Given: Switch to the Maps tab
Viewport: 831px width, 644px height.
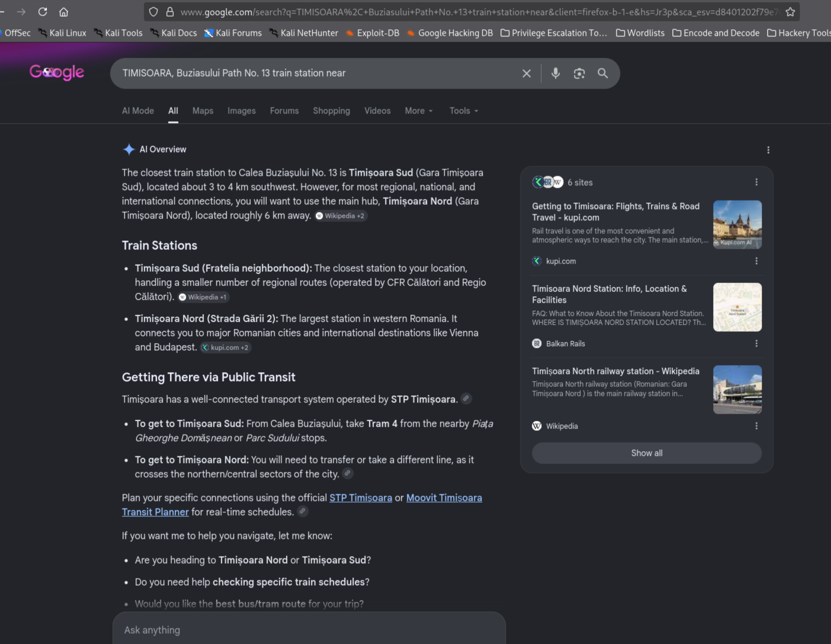Looking at the screenshot, I should coord(203,111).
